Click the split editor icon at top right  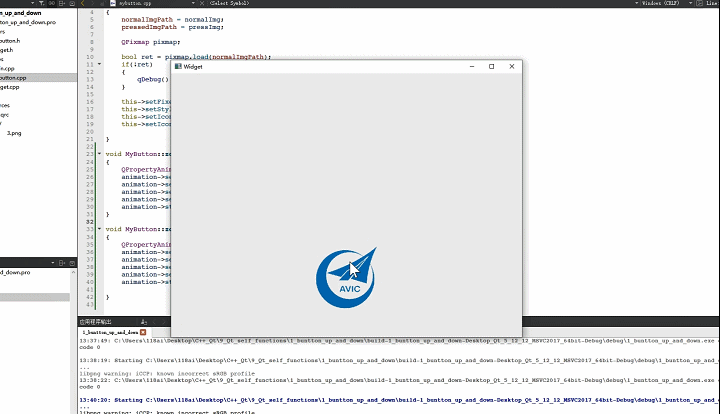699,3
